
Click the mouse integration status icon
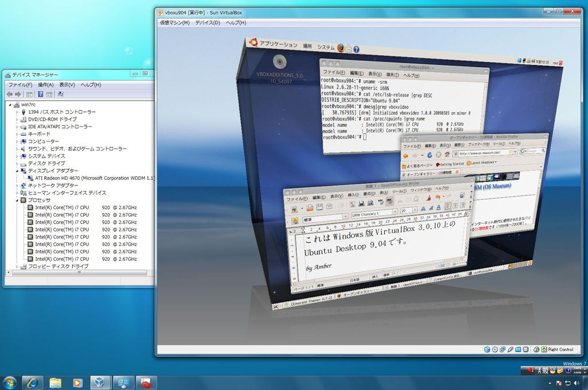[536, 349]
